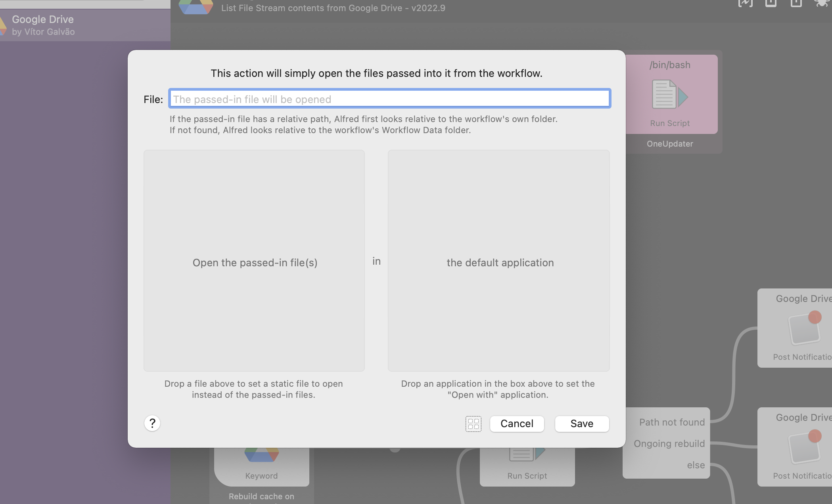This screenshot has height=504, width=832.
Task: Click the export workflow icon at top right
Action: 746,3
